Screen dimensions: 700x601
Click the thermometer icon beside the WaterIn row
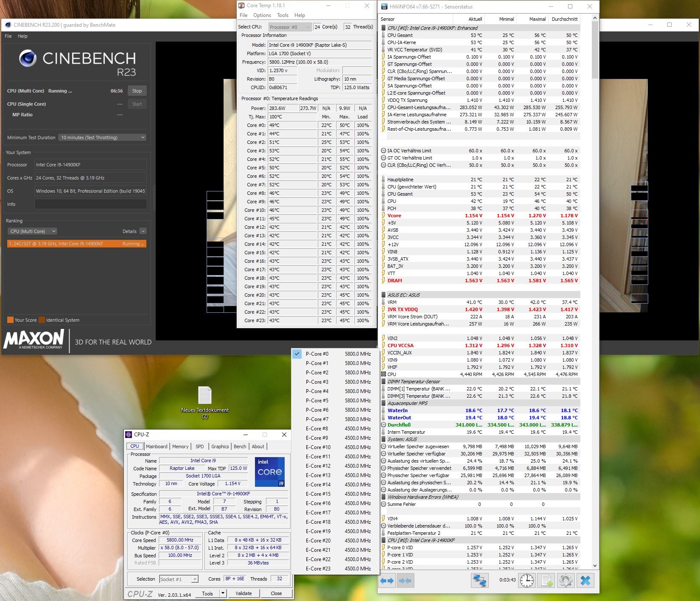(x=384, y=410)
